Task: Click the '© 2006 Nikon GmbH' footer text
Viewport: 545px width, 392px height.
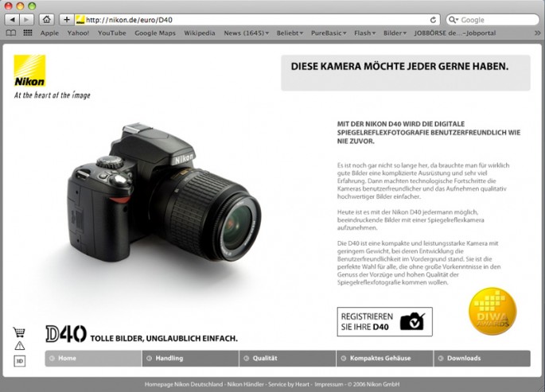Action: 374,384
